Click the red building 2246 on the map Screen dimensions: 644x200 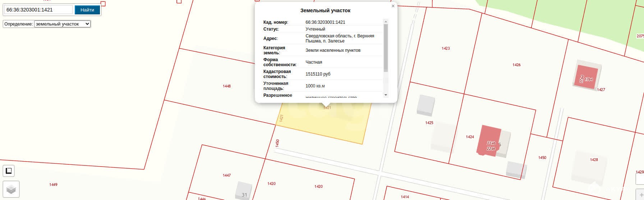tap(488, 141)
